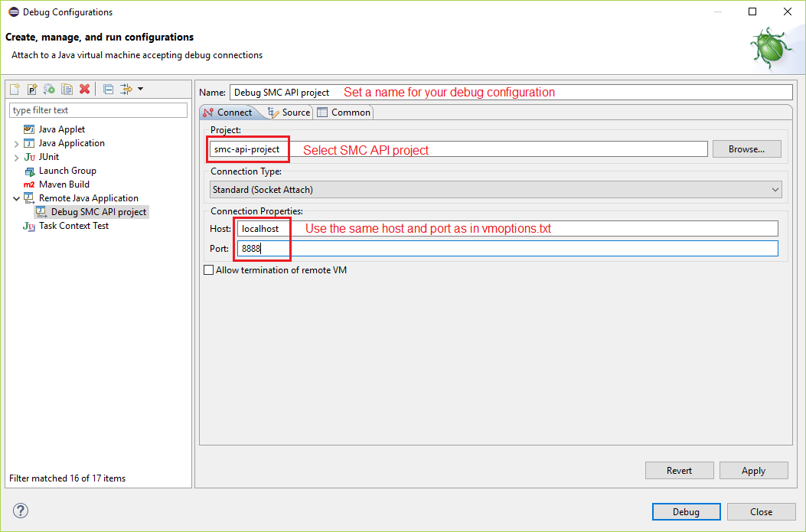Click the Browse button for Project
The height and width of the screenshot is (532, 806).
click(x=746, y=149)
